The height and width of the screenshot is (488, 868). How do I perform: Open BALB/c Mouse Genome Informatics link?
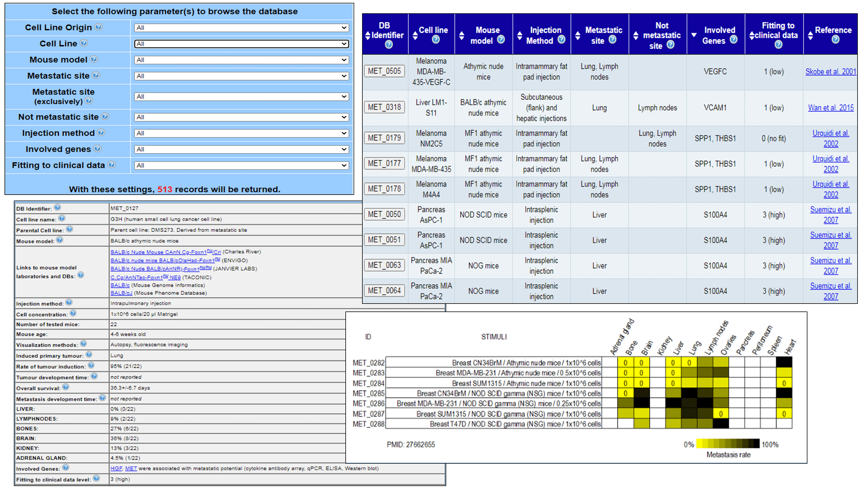pyautogui.click(x=120, y=285)
